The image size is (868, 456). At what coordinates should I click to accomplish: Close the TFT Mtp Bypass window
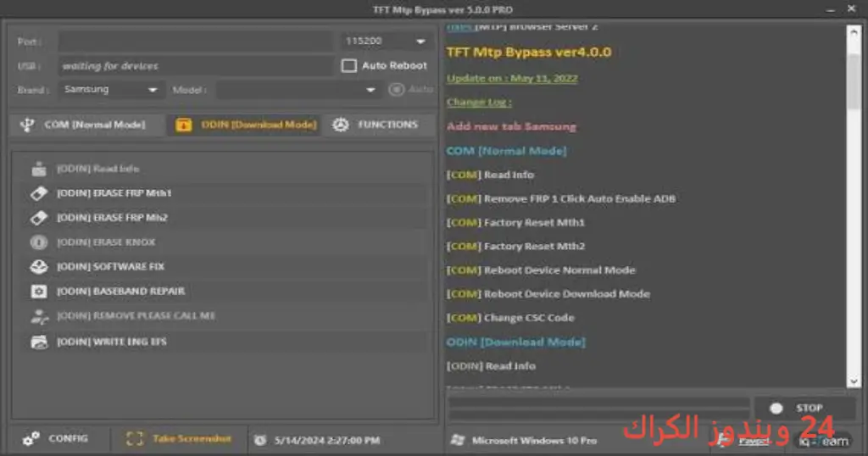(x=851, y=8)
